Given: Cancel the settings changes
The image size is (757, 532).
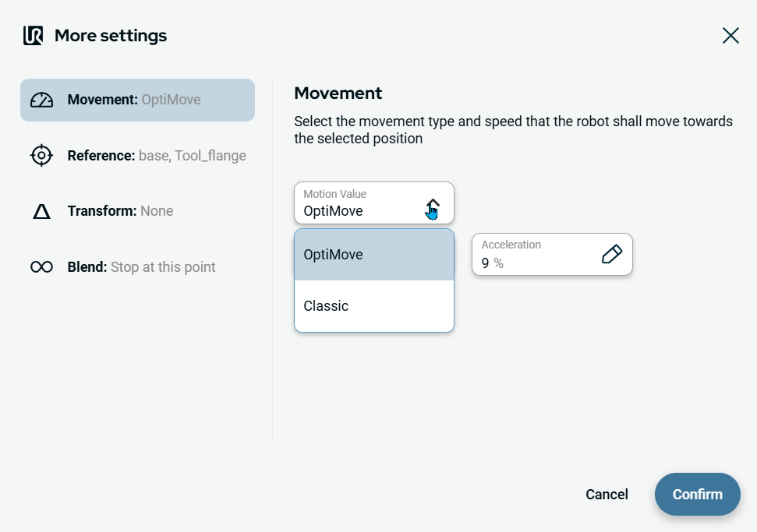Looking at the screenshot, I should coord(607,495).
